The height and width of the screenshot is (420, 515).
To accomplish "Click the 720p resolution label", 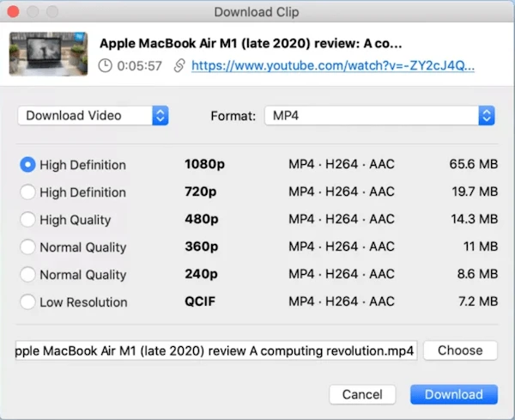I will click(x=201, y=192).
